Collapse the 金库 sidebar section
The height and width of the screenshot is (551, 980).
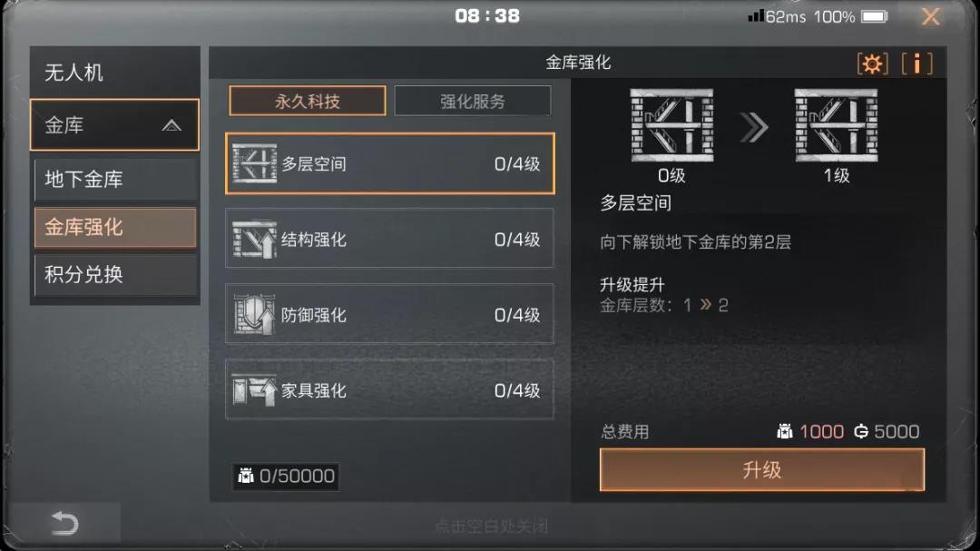pyautogui.click(x=114, y=125)
